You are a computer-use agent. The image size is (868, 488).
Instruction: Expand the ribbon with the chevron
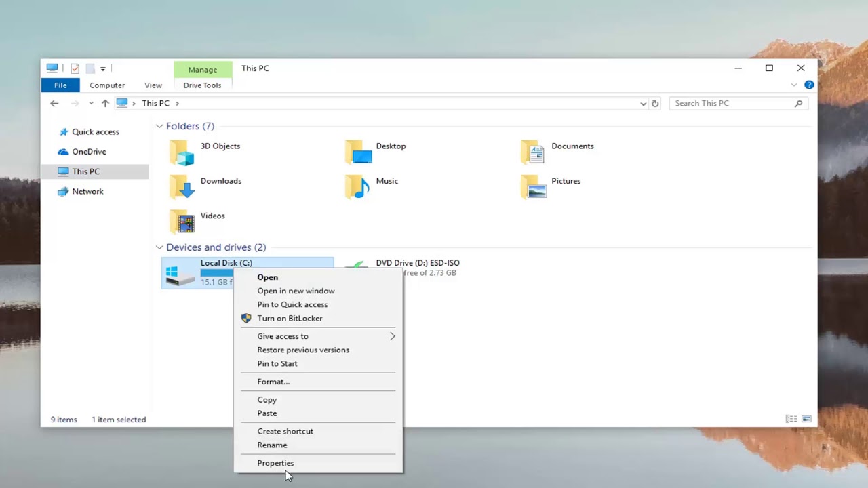point(793,85)
